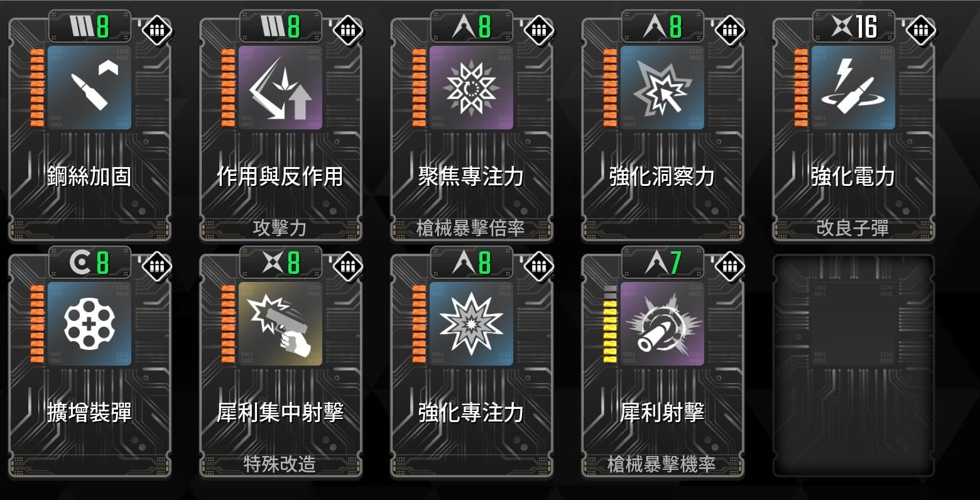Select the empty module slot
This screenshot has width=980, height=500.
[854, 366]
